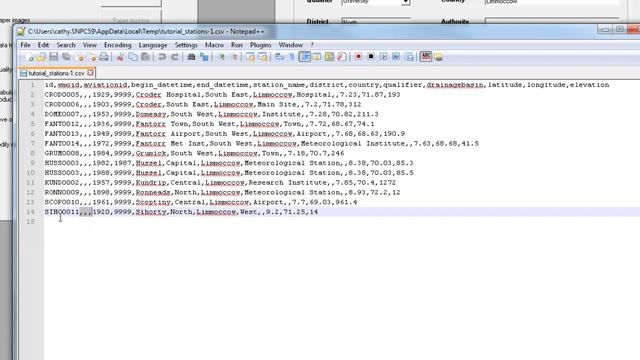
Task: Open the Macro menu
Action: [x=214, y=45]
